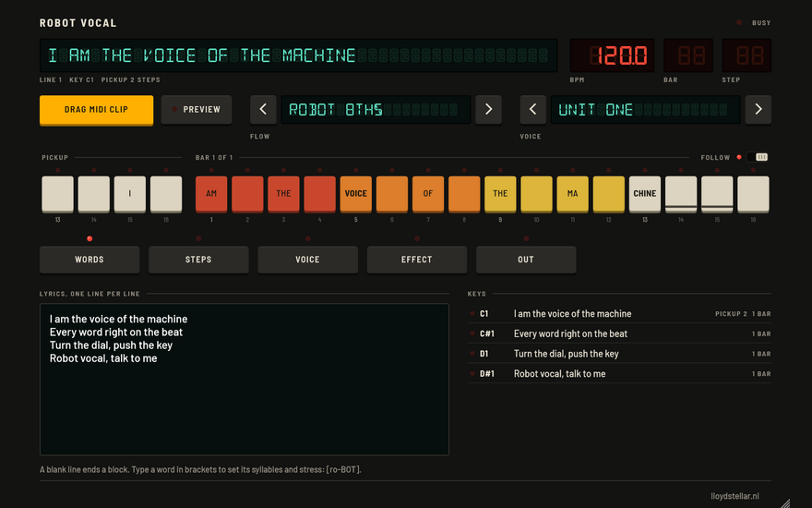This screenshot has height=508, width=812.
Task: Select the pickup pad labeled I
Action: tap(130, 194)
